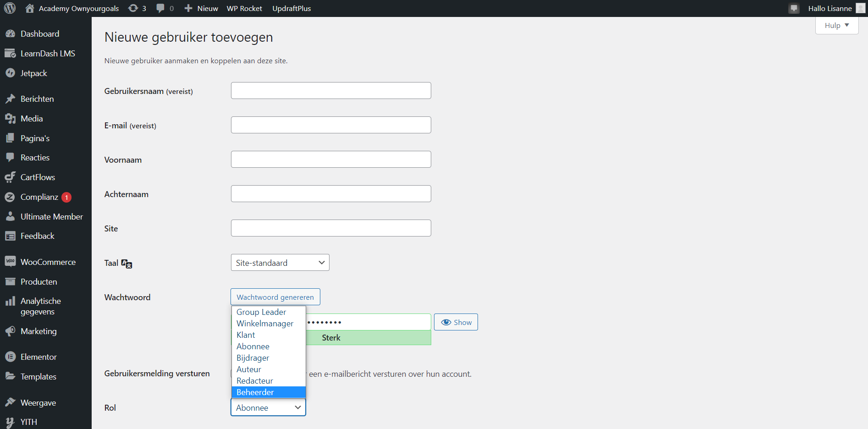Expand the Hulp help tab
The width and height of the screenshot is (868, 429).
[837, 26]
